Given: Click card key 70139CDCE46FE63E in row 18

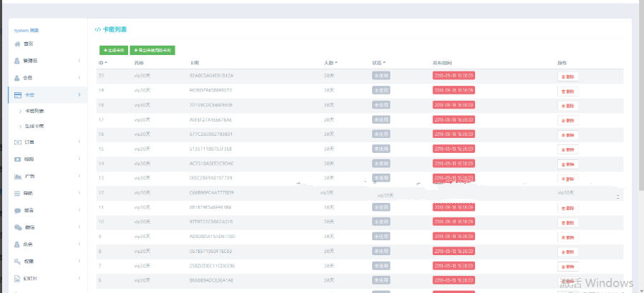Looking at the screenshot, I should [x=211, y=105].
